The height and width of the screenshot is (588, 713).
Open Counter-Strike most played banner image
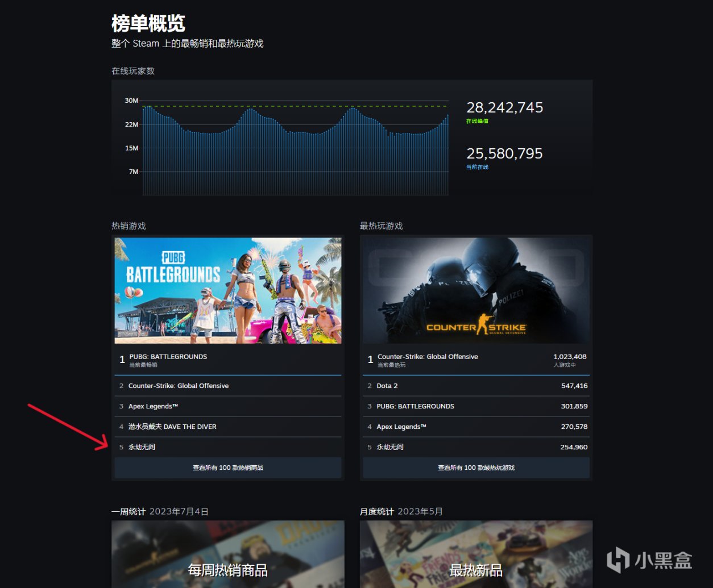[x=476, y=290]
